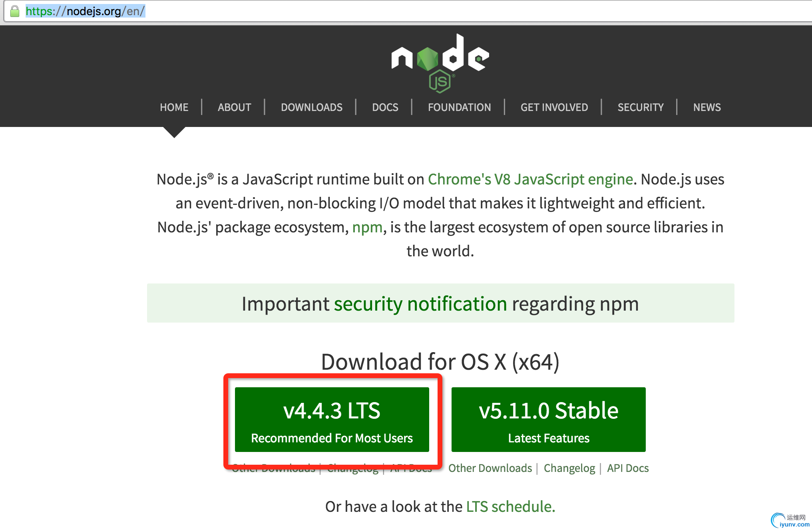Open the SECURITY navigation item
This screenshot has height=531, width=812.
point(640,107)
